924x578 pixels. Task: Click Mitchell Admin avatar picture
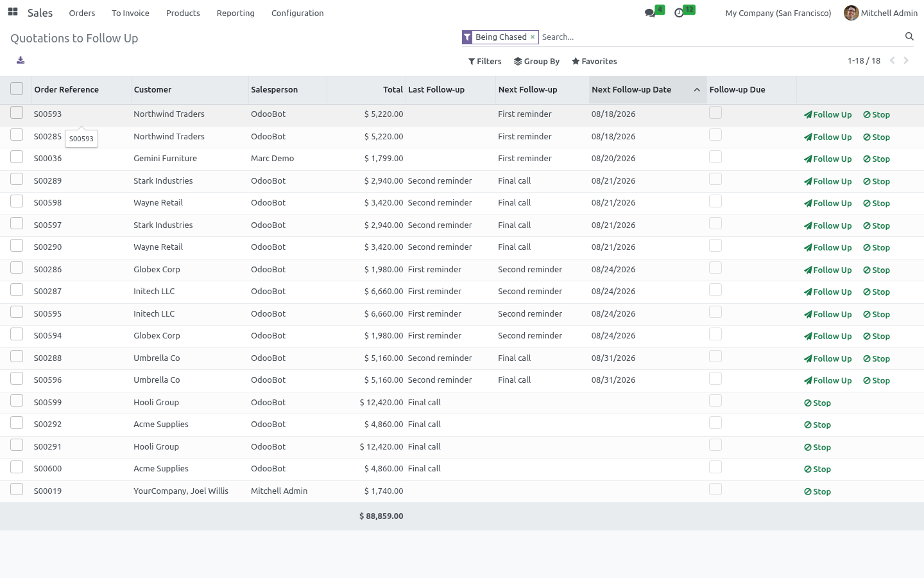[851, 13]
